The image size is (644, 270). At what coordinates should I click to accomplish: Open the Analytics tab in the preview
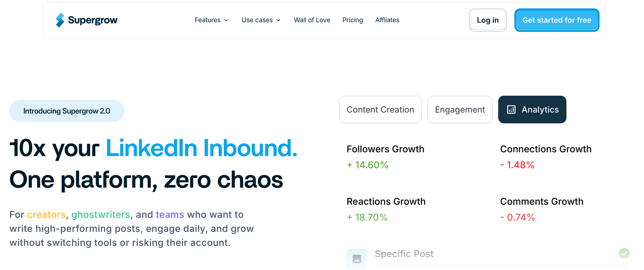click(x=532, y=110)
